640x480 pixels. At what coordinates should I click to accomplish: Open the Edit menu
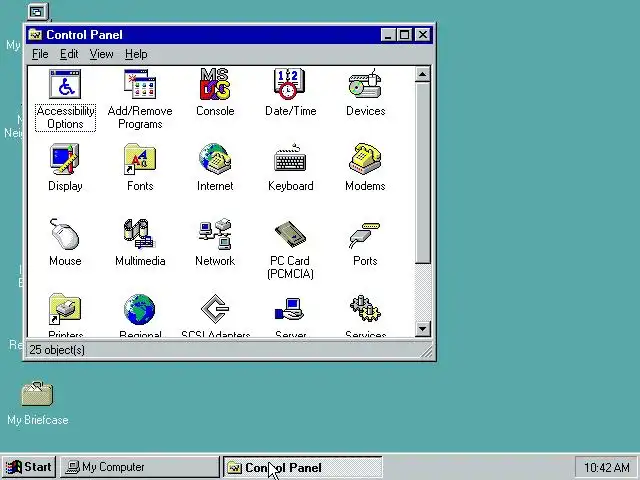[69, 54]
